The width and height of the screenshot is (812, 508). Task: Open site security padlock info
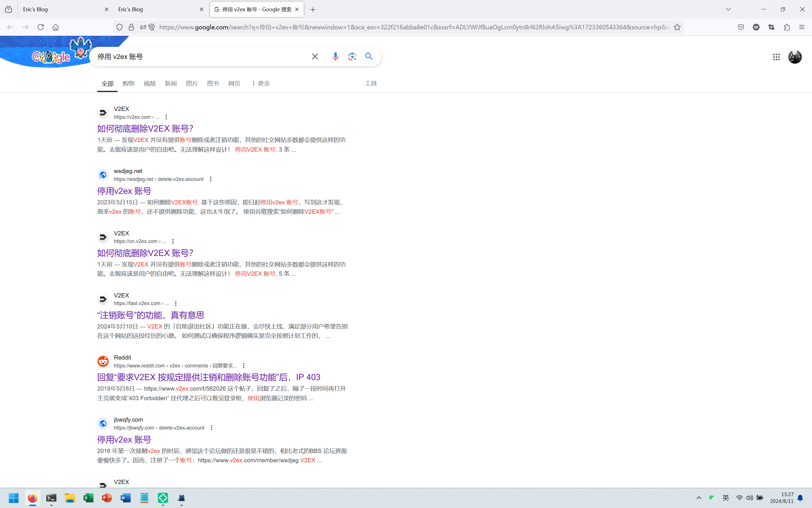[131, 27]
